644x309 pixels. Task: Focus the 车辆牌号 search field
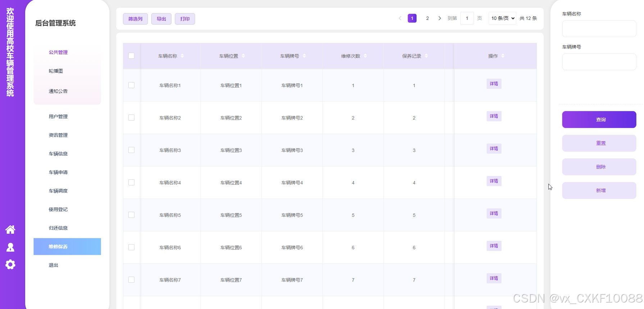point(599,62)
